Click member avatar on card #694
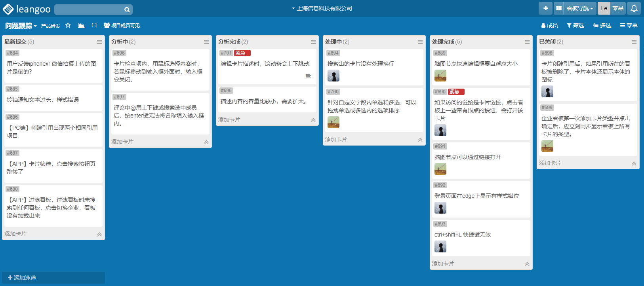 [333, 76]
